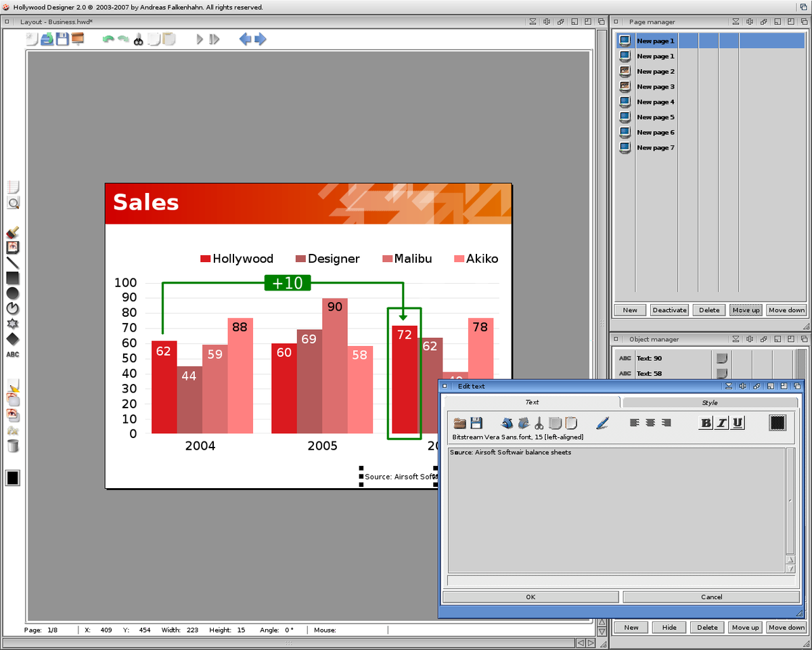Select New page 4 in Page manager

click(655, 102)
